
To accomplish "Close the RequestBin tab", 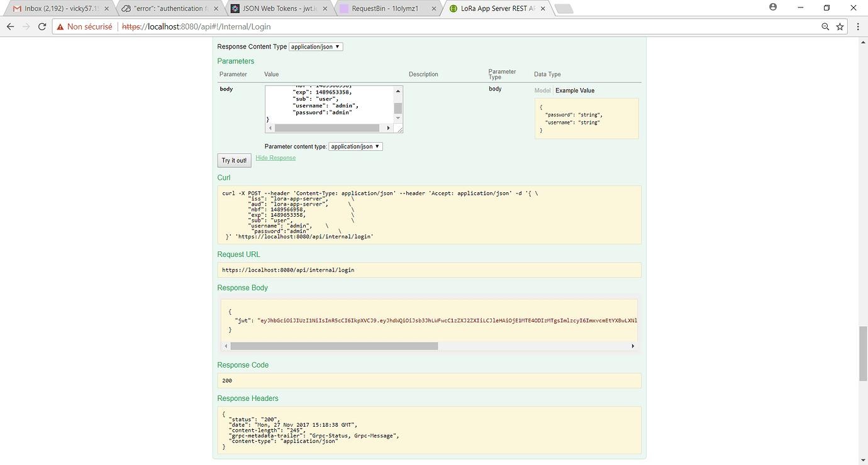I will [x=433, y=9].
